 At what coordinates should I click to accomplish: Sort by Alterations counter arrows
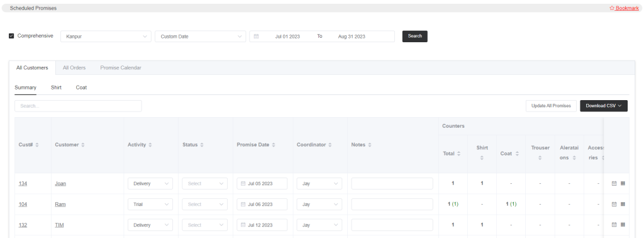point(574,158)
